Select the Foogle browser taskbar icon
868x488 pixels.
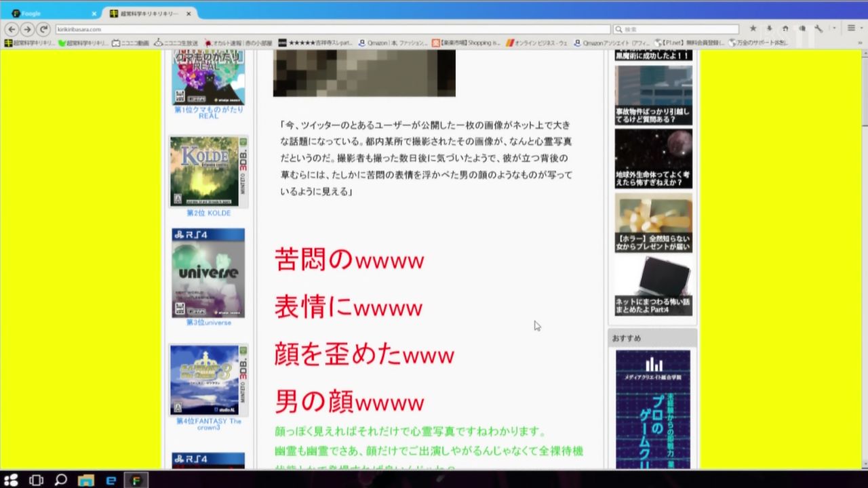(136, 480)
